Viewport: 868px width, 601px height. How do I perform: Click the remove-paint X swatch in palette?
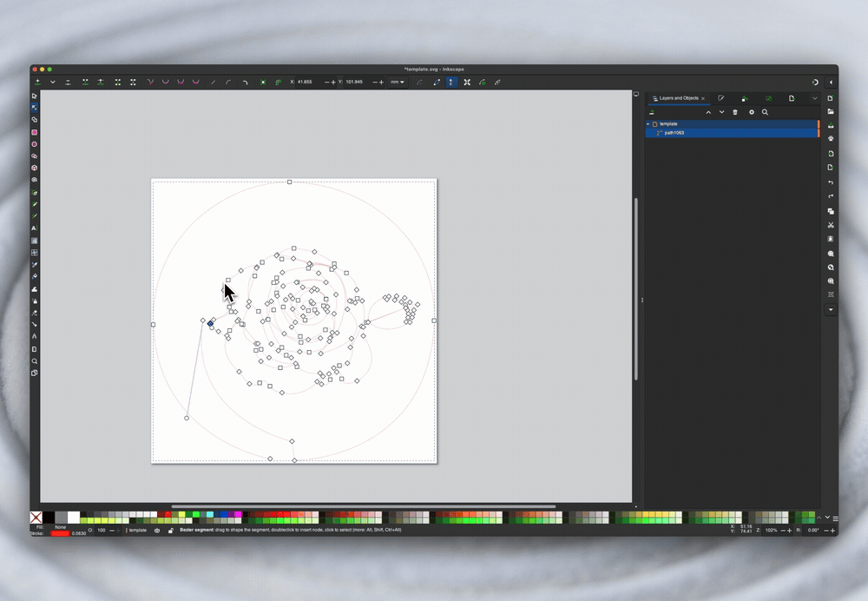pyautogui.click(x=36, y=518)
